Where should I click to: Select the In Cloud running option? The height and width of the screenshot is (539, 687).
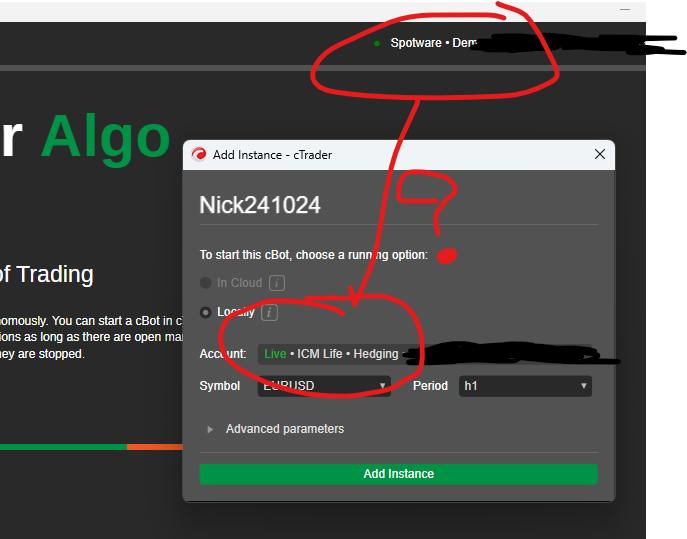point(205,283)
